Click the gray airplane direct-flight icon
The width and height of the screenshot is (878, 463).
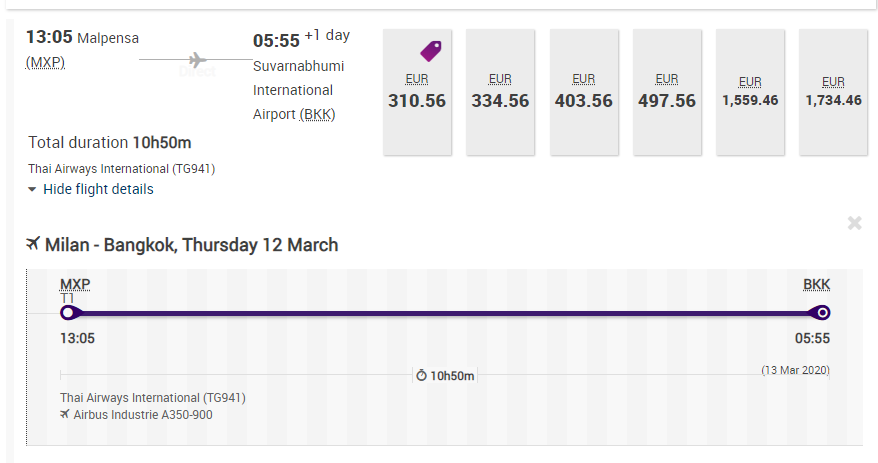197,59
